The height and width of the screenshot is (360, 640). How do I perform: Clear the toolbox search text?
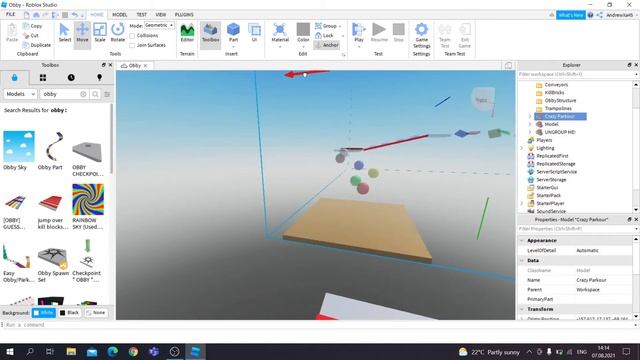pyautogui.click(x=83, y=94)
